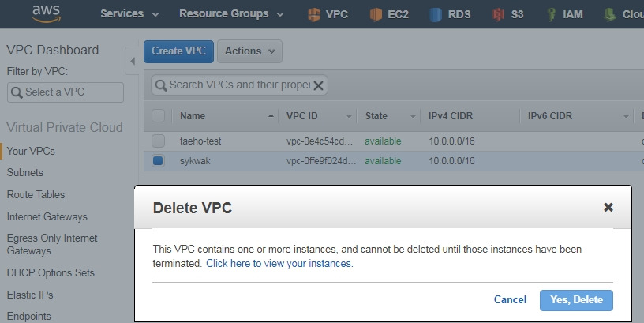Viewport: 644px width, 323px height.
Task: Expand the Resource Groups dropdown
Action: (231, 14)
